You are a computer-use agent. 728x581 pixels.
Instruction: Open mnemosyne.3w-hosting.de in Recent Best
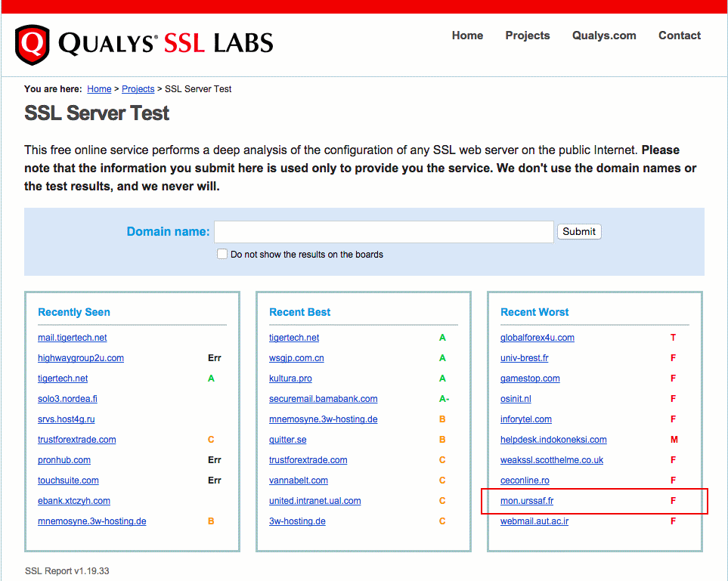(x=323, y=419)
